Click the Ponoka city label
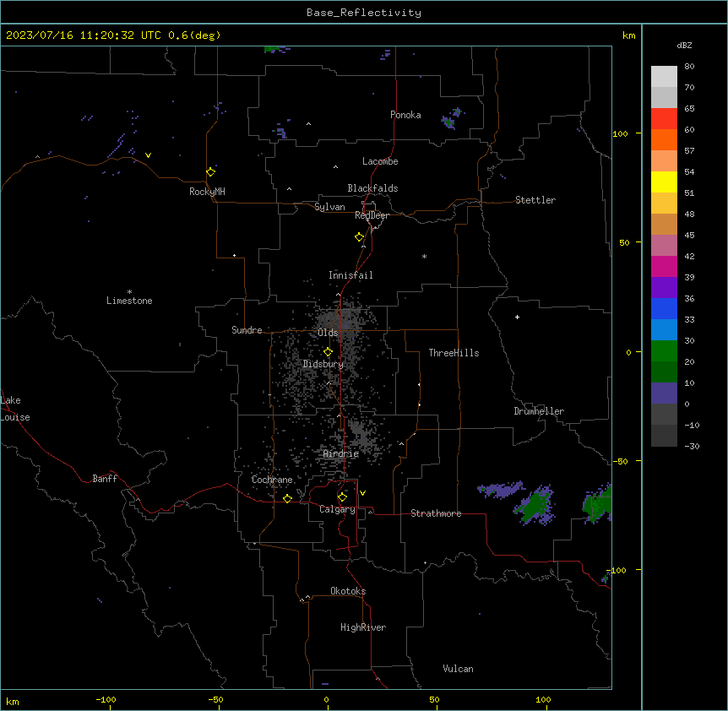 tap(405, 115)
